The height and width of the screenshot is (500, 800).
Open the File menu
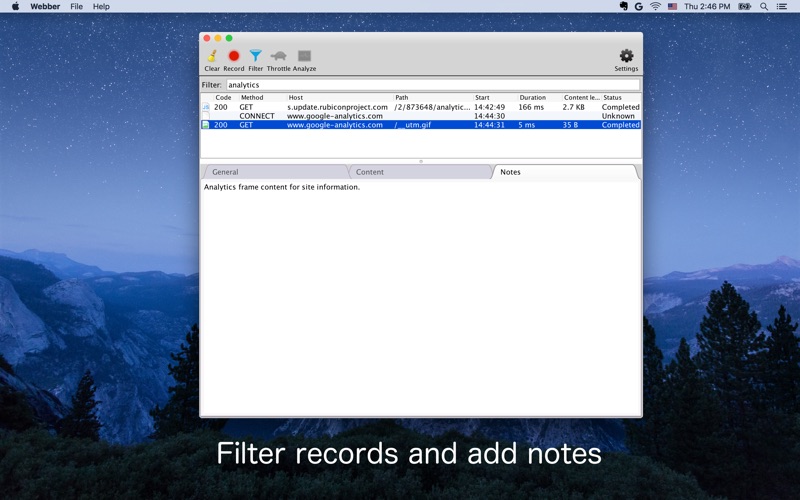coord(76,6)
